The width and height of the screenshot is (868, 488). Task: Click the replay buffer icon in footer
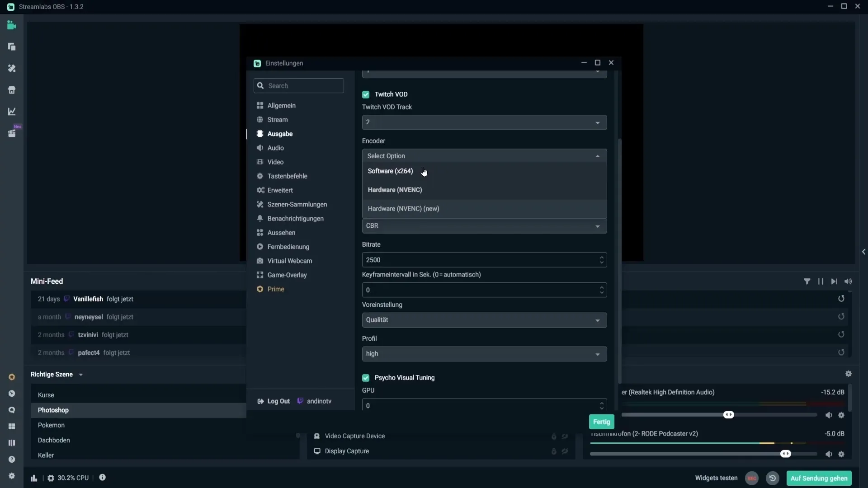773,478
